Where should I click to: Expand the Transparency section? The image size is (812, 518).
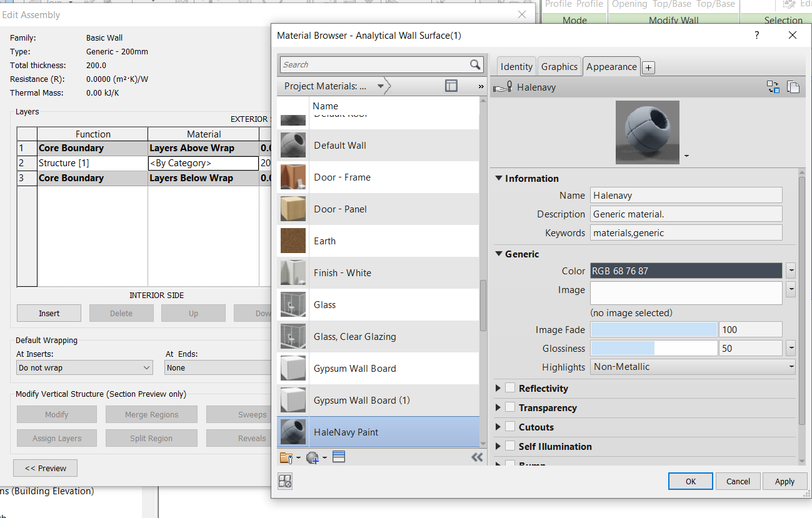click(498, 408)
